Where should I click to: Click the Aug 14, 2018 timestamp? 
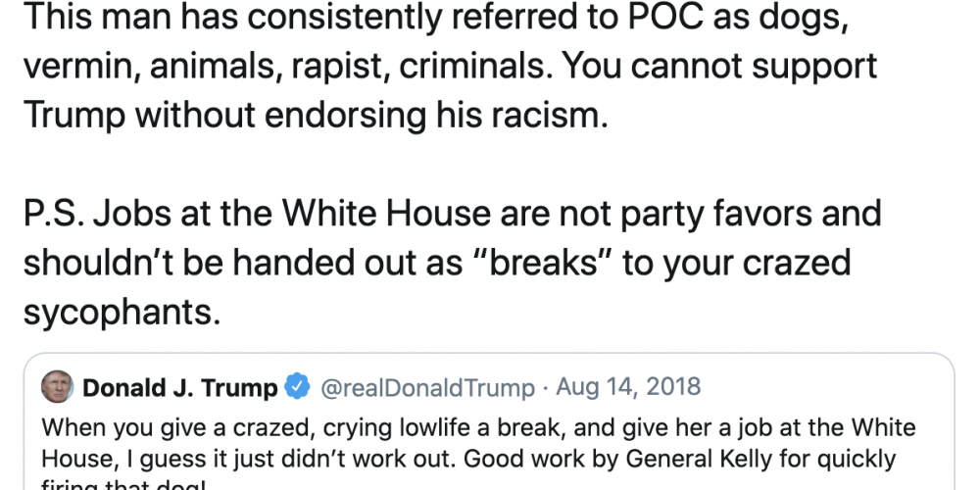pos(628,387)
